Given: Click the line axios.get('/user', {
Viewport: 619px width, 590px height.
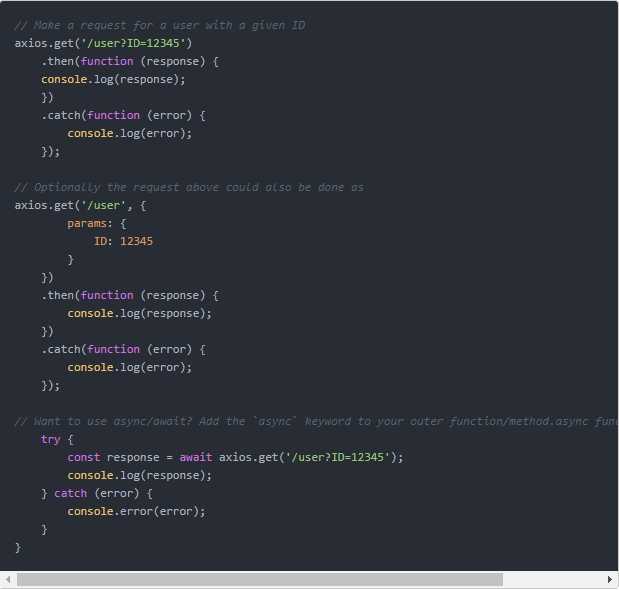Looking at the screenshot, I should pyautogui.click(x=80, y=205).
